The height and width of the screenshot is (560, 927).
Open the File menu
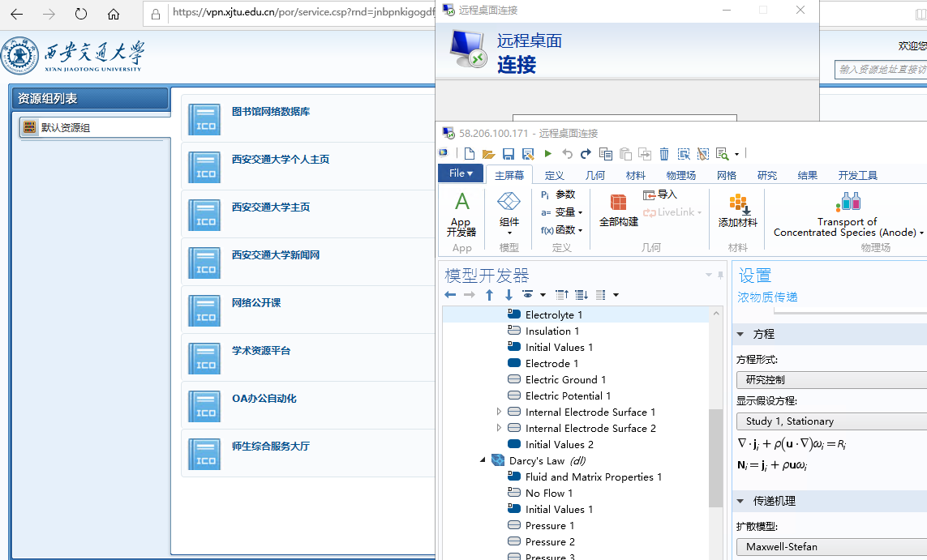[x=461, y=173]
